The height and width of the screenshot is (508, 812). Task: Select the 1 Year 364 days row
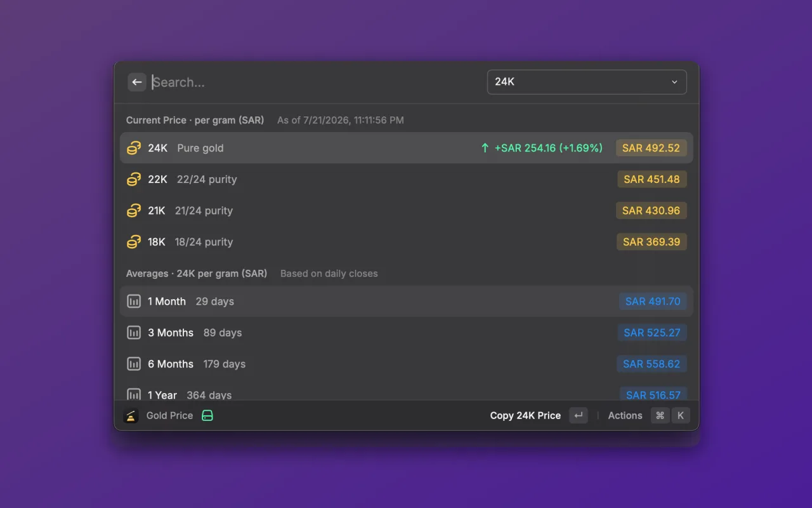pos(407,391)
